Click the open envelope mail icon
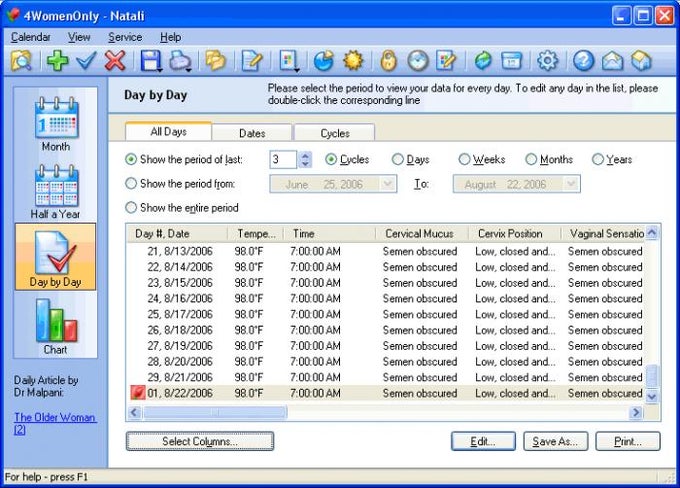Image resolution: width=680 pixels, height=488 pixels. [x=612, y=60]
